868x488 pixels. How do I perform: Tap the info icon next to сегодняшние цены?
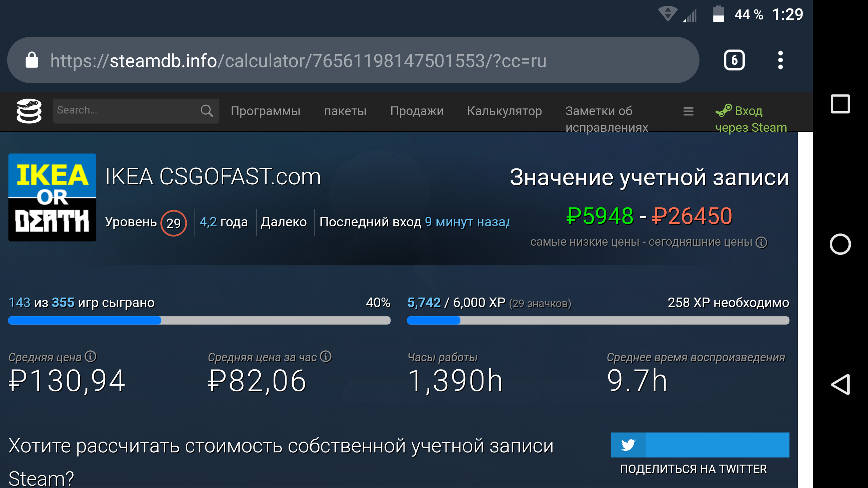click(x=762, y=242)
